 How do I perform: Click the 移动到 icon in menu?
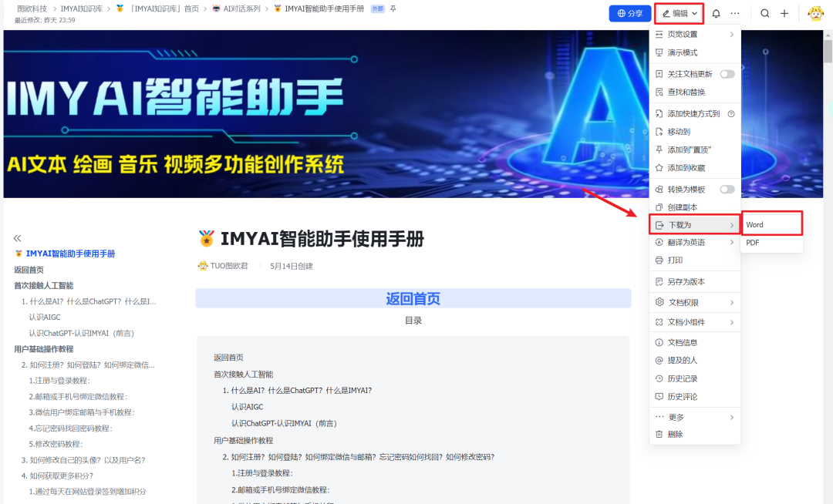tap(659, 132)
